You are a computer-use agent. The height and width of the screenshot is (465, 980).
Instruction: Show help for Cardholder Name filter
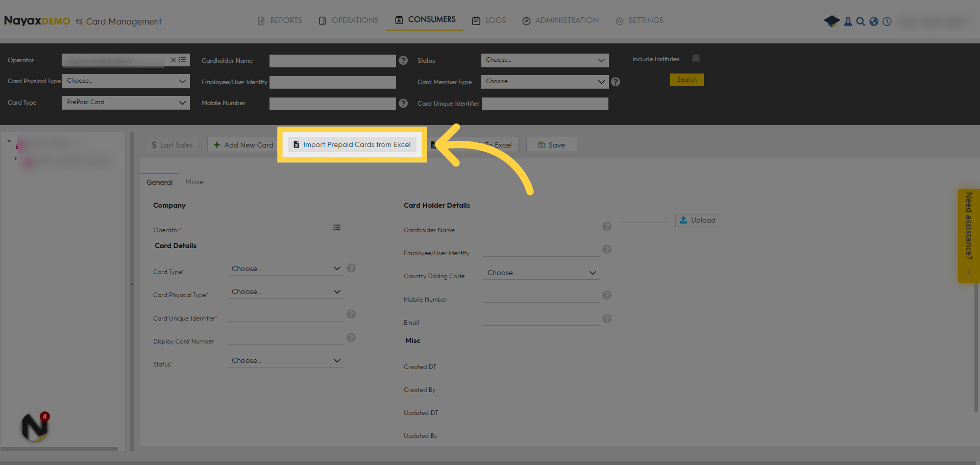pos(403,60)
